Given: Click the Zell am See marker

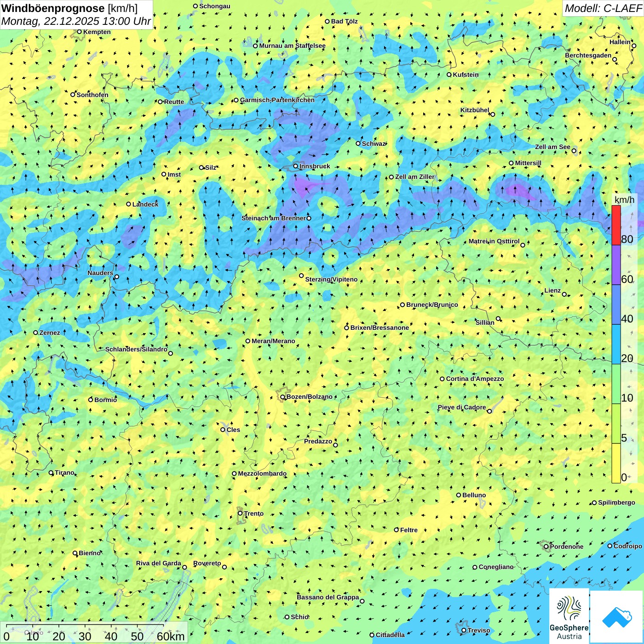Looking at the screenshot, I should 574,151.
